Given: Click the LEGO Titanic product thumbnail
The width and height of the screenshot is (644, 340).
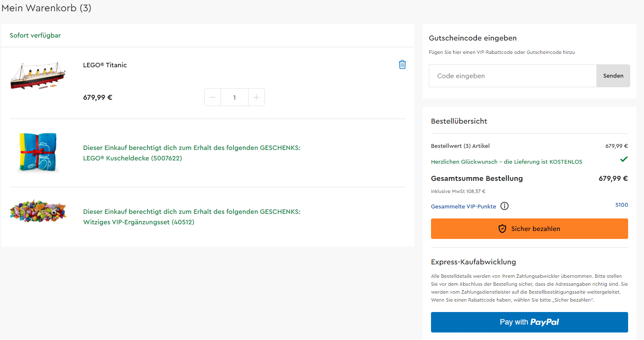Looking at the screenshot, I should pos(38,76).
